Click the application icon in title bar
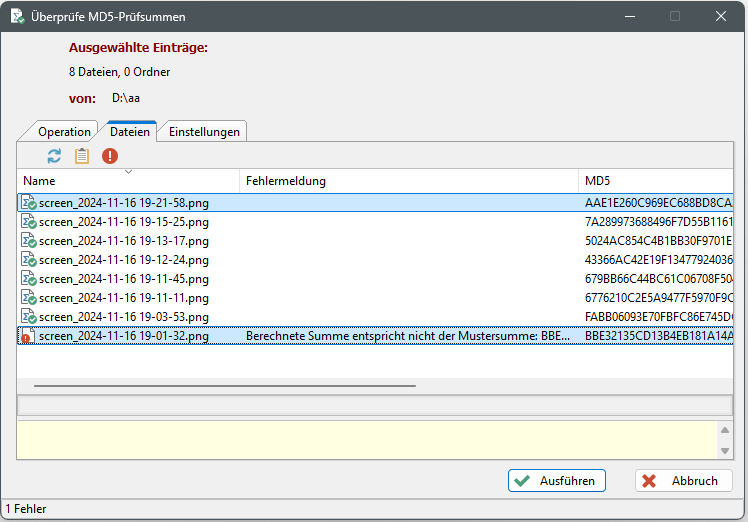The width and height of the screenshot is (748, 522). click(x=18, y=17)
